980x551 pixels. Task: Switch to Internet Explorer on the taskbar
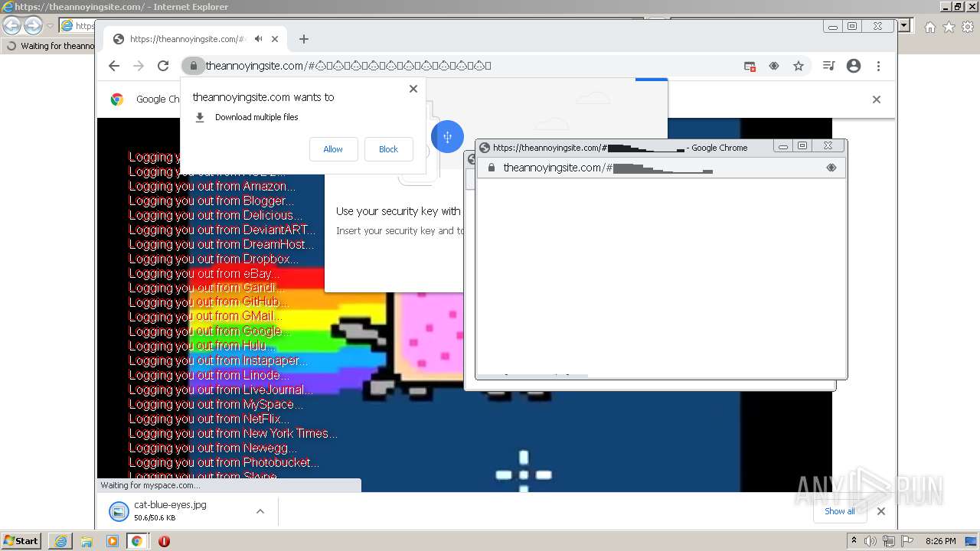click(60, 541)
